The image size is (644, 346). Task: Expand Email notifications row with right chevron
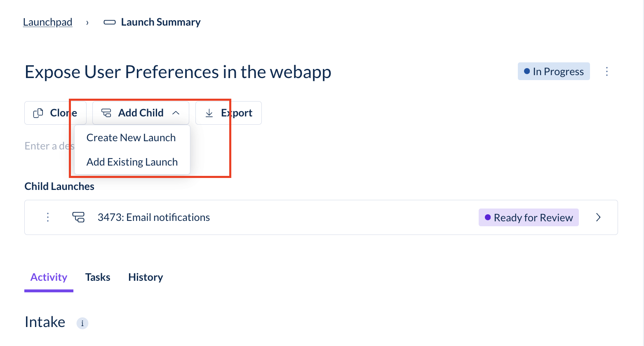coord(598,217)
